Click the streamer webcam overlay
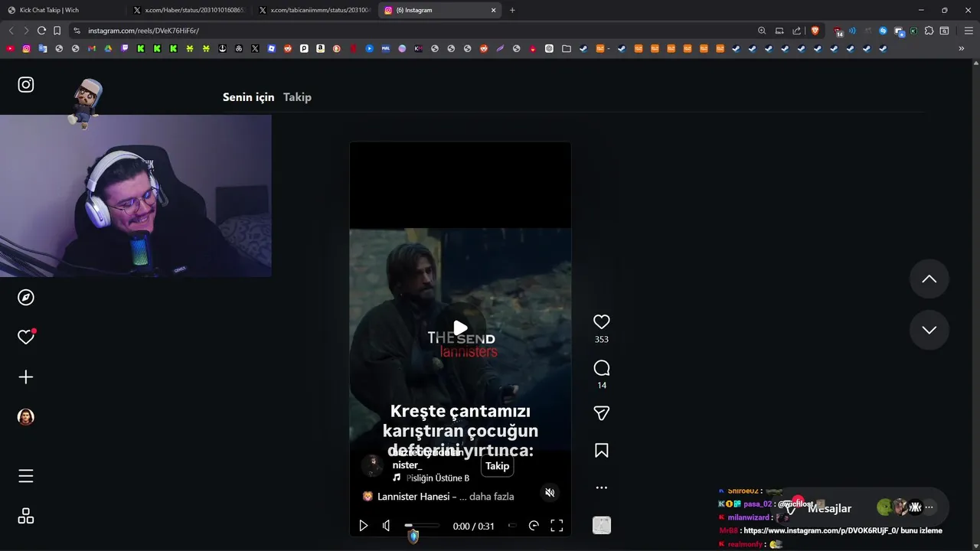Viewport: 980px width, 551px height. click(136, 196)
